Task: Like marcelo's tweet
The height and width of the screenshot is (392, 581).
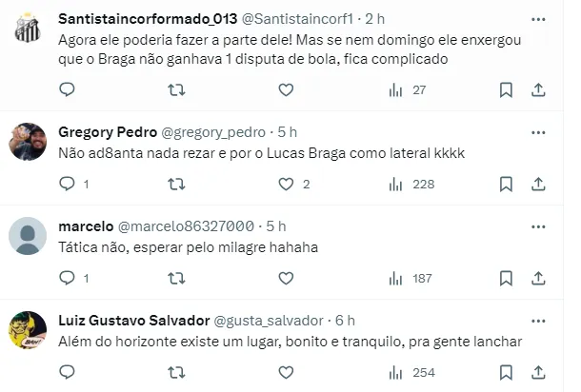Action: 286,278
